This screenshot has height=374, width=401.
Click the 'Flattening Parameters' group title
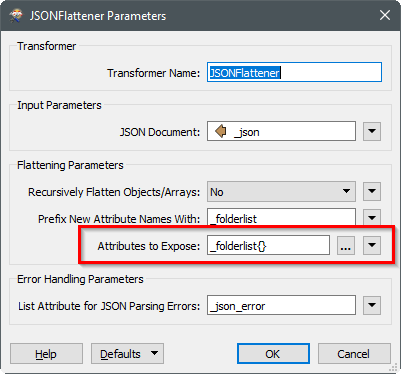(x=70, y=165)
